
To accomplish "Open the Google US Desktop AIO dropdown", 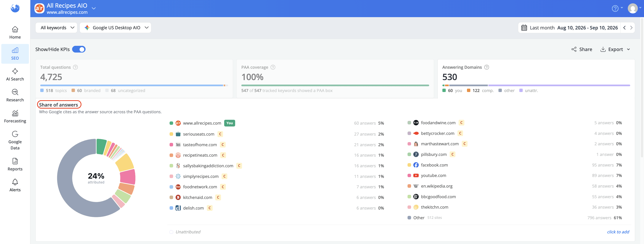I will coord(115,28).
